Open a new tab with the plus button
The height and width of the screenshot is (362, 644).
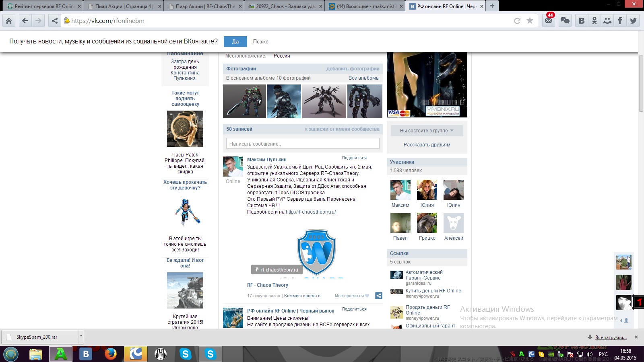pyautogui.click(x=492, y=6)
